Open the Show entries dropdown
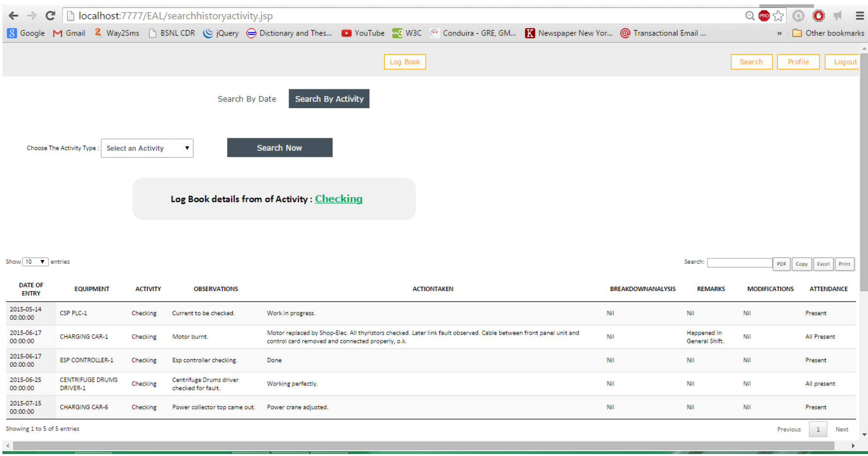This screenshot has width=868, height=456. click(35, 261)
